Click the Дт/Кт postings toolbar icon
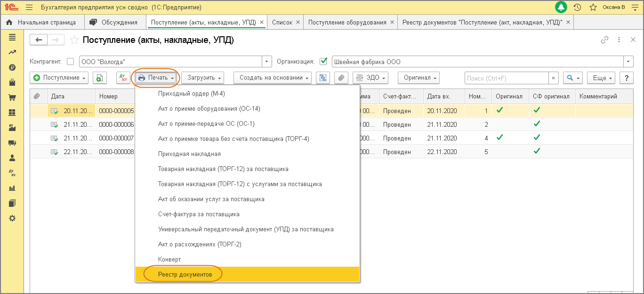The image size is (644, 294). click(x=123, y=78)
